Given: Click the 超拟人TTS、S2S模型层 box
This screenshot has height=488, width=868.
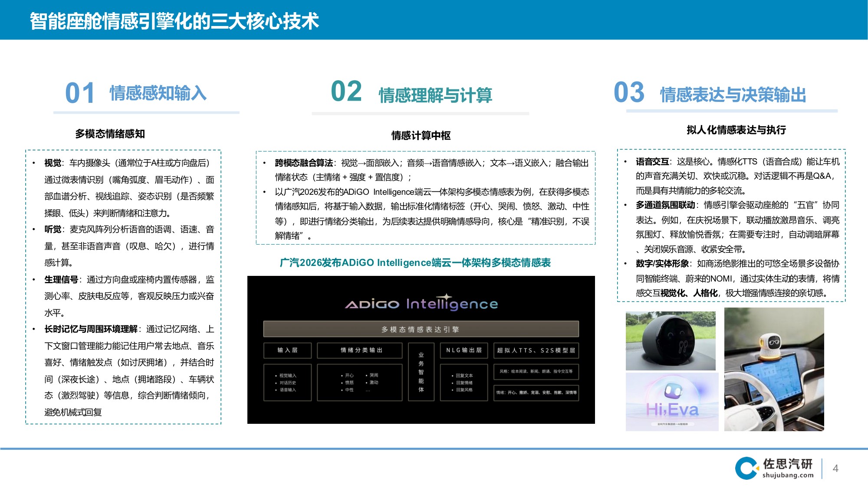Looking at the screenshot, I should [536, 350].
